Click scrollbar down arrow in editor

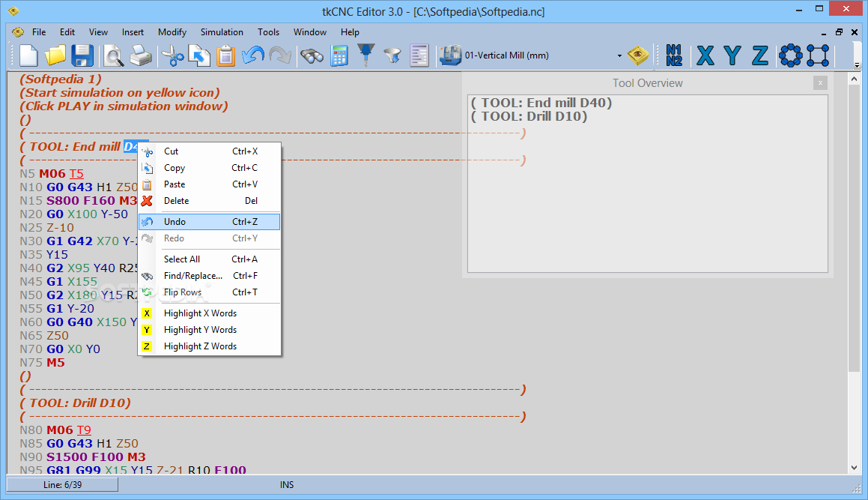click(854, 467)
